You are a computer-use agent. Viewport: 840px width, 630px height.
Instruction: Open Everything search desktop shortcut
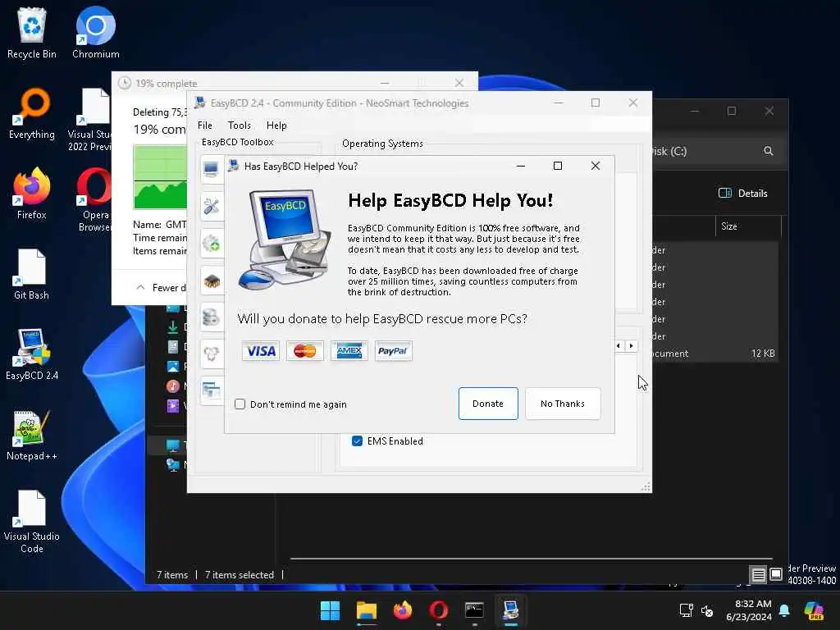tap(32, 113)
